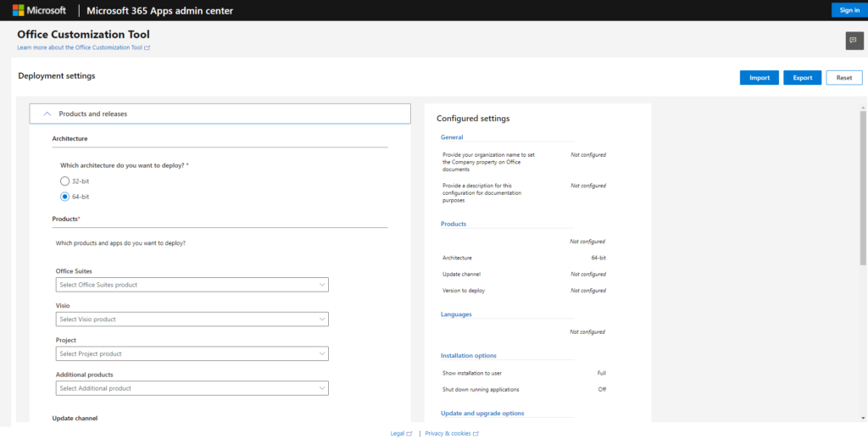Open the Project product dropdown
This screenshot has height=439, width=868.
coord(192,353)
